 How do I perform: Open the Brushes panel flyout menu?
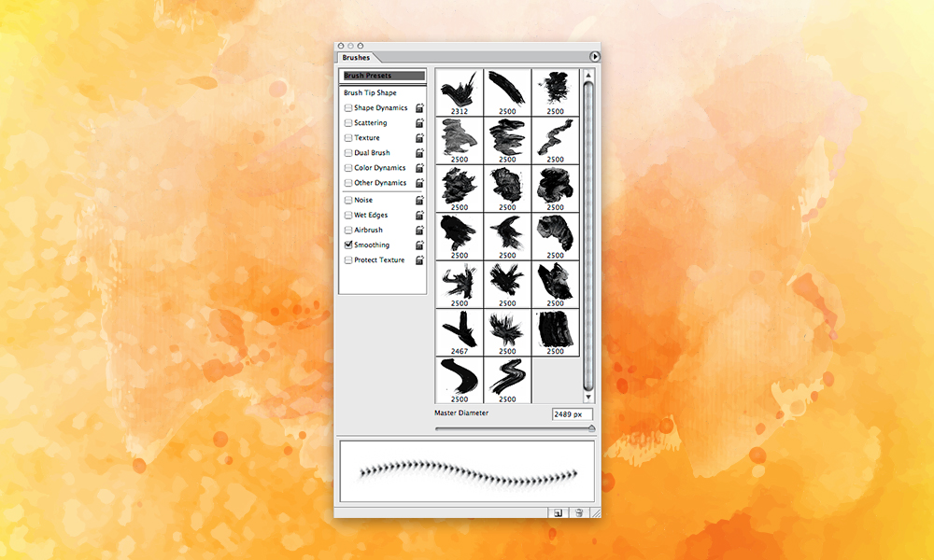(596, 56)
